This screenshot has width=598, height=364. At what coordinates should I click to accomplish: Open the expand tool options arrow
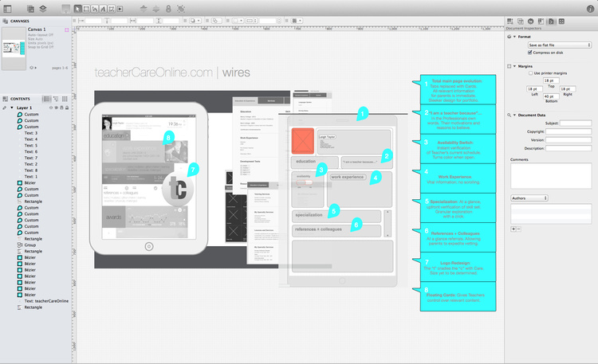[x=120, y=9]
